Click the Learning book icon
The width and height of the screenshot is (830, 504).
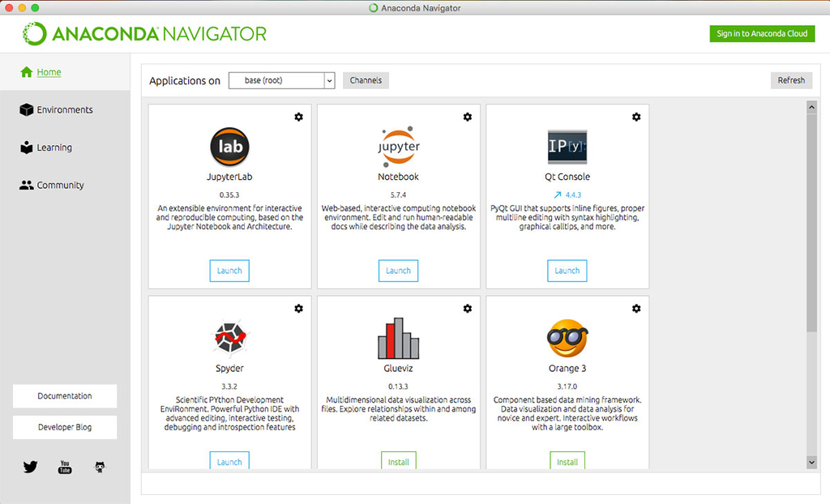tap(27, 147)
